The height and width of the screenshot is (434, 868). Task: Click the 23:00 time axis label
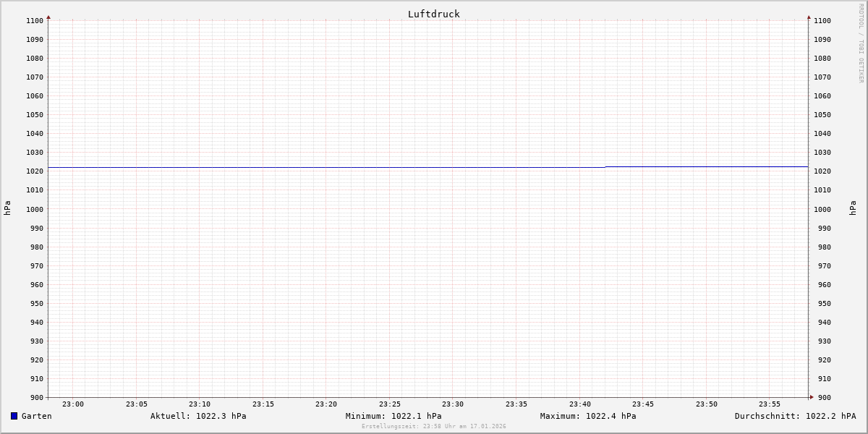[x=73, y=404]
